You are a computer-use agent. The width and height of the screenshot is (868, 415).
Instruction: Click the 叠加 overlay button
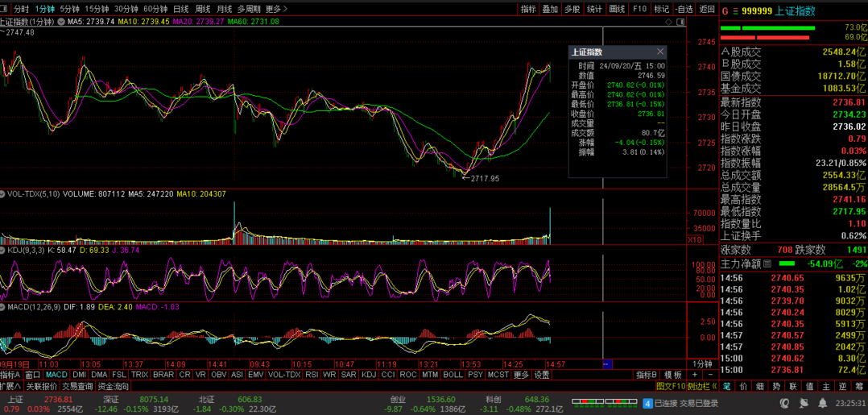[x=550, y=9]
